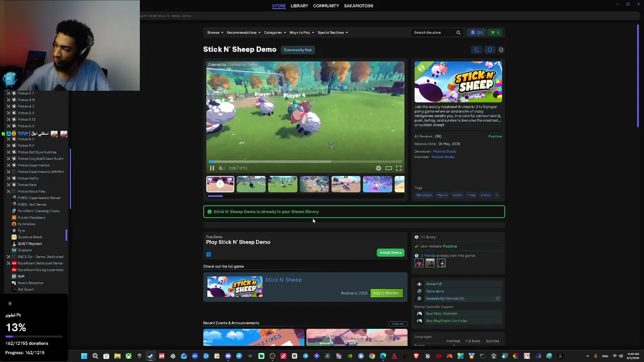Open the Ways to Play dropdown
Viewport: 644px width, 362px height.
click(x=301, y=33)
